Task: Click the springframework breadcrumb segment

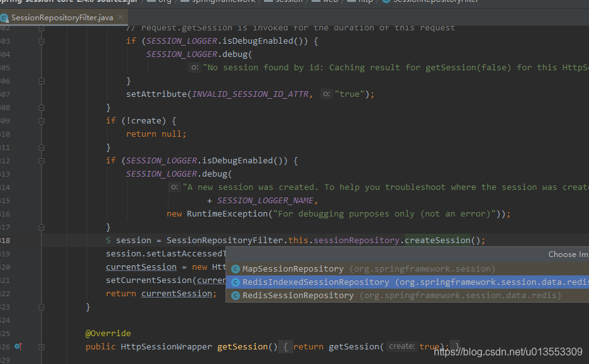Action: coord(223,1)
